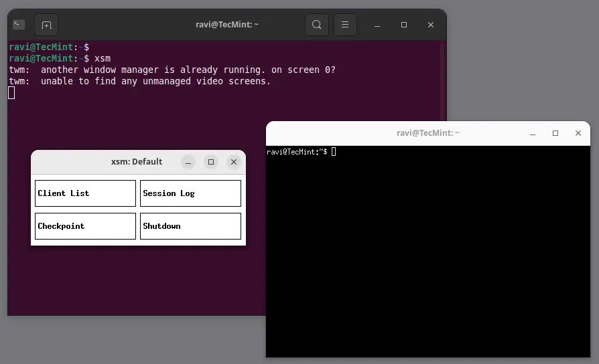The image size is (599, 364).
Task: Click the xterm prompt ravi@TecMint:~$
Action: 297,152
